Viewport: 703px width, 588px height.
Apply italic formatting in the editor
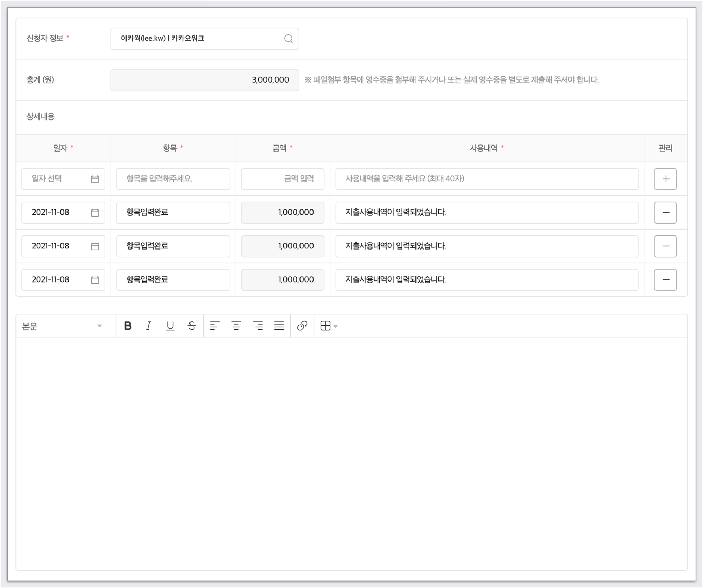pyautogui.click(x=149, y=326)
